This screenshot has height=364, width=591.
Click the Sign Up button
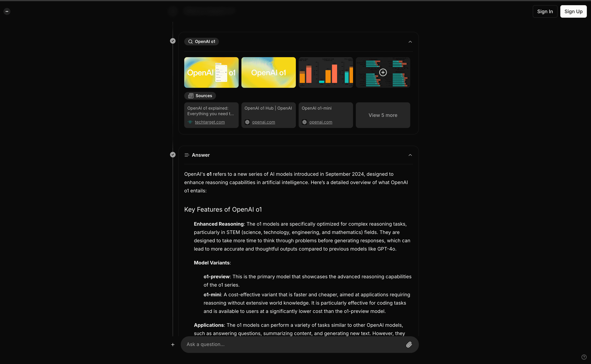coord(573,11)
